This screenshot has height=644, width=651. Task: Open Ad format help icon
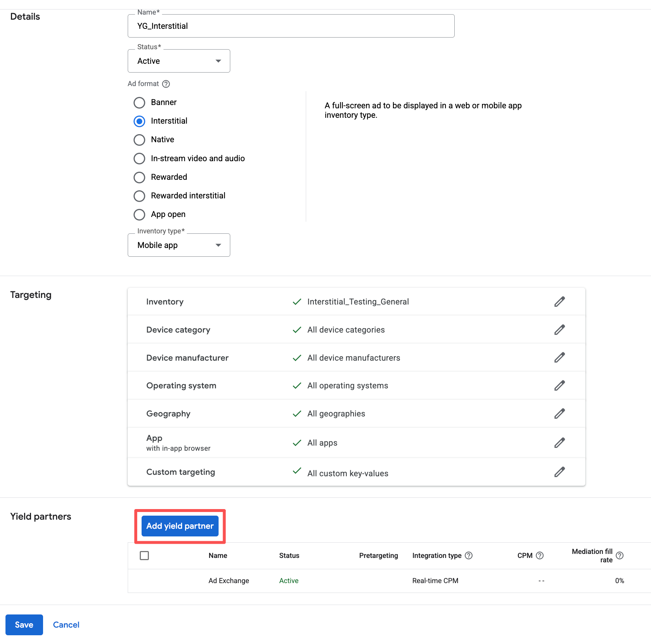[166, 84]
